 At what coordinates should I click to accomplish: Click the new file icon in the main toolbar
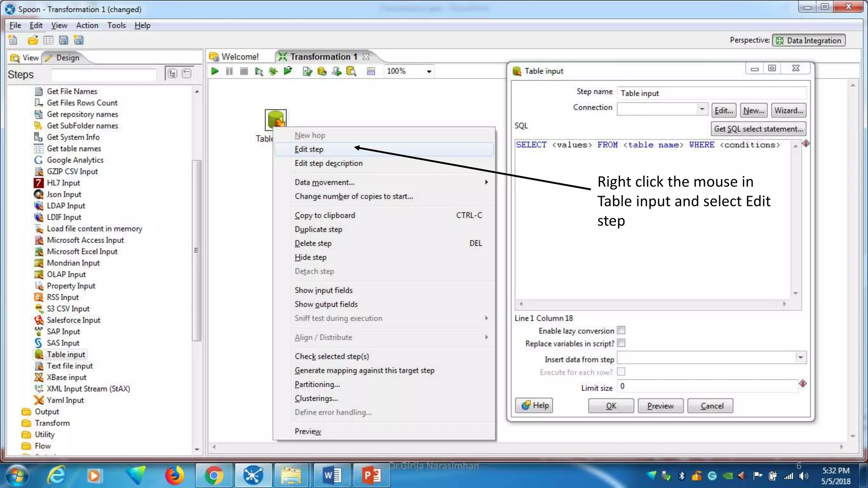(13, 40)
